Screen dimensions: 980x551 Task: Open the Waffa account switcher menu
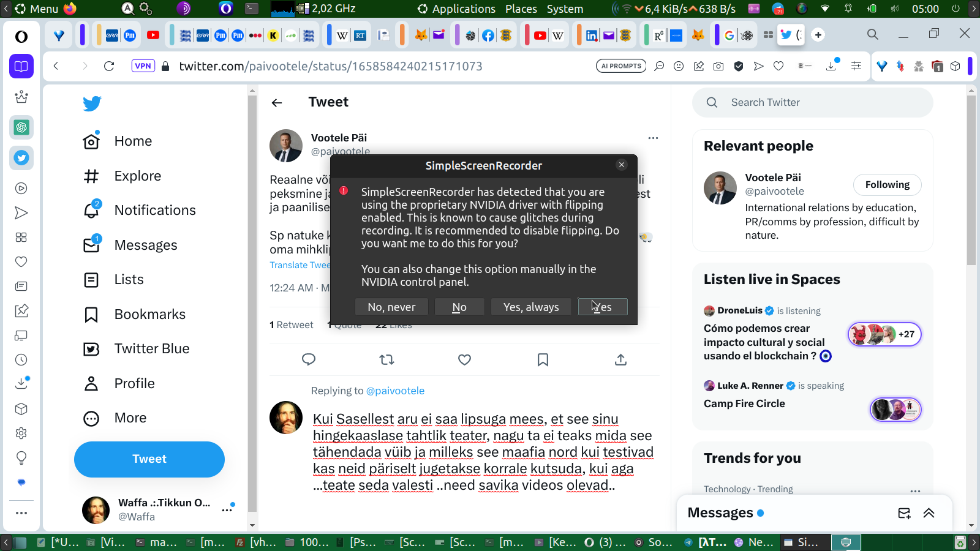coord(227,509)
